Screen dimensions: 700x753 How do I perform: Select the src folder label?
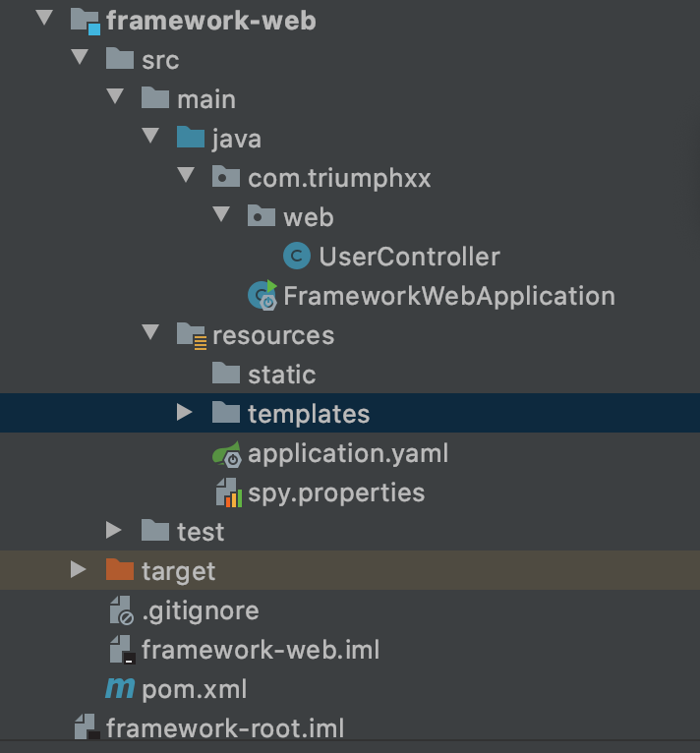[160, 60]
